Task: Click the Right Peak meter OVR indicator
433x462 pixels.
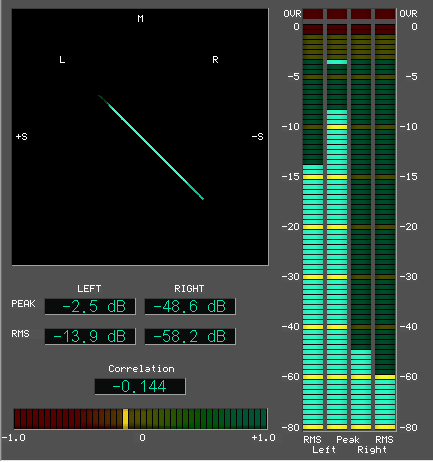Action: point(361,14)
